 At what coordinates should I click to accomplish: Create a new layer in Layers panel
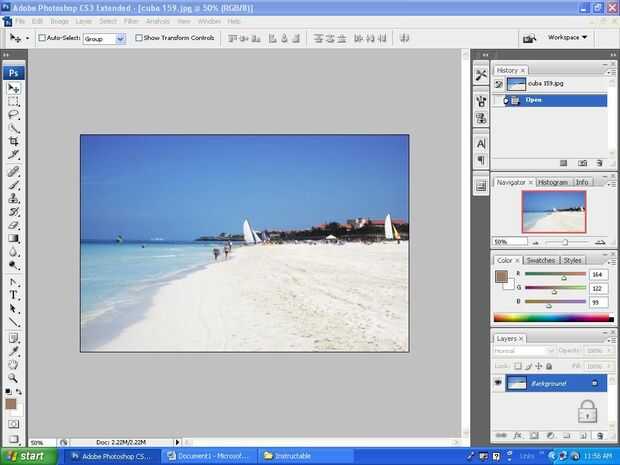pyautogui.click(x=583, y=435)
